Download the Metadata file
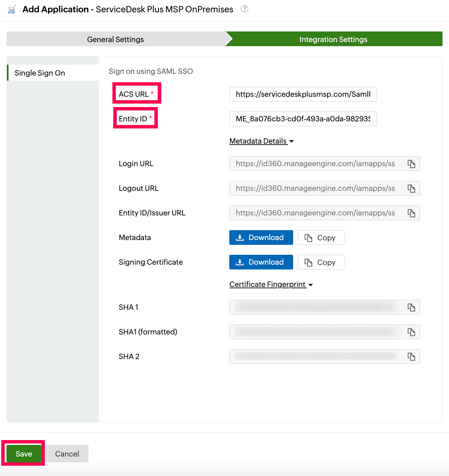449x476 pixels. click(x=261, y=237)
